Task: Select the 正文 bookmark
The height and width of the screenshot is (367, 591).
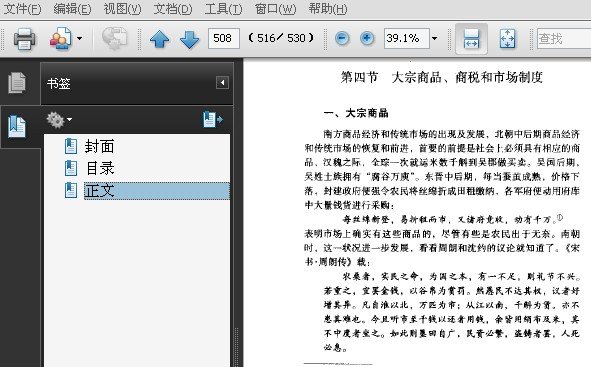Action: pos(157,191)
